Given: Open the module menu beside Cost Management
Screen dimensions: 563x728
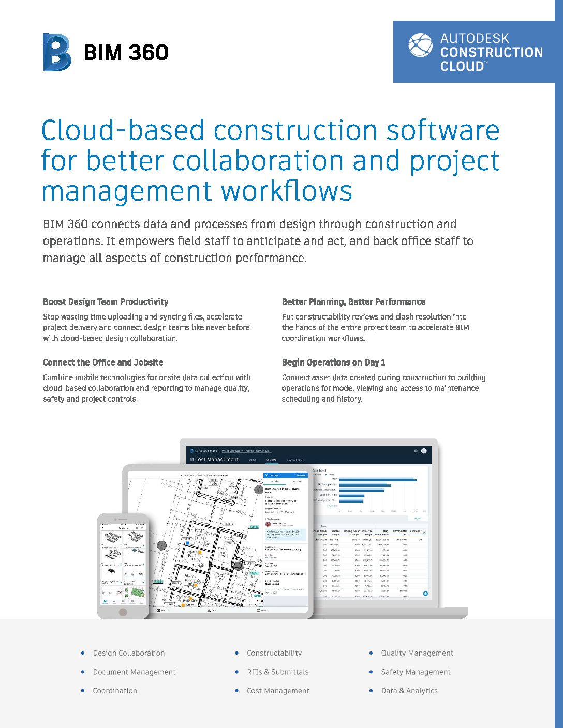Looking at the screenshot, I should (191, 460).
